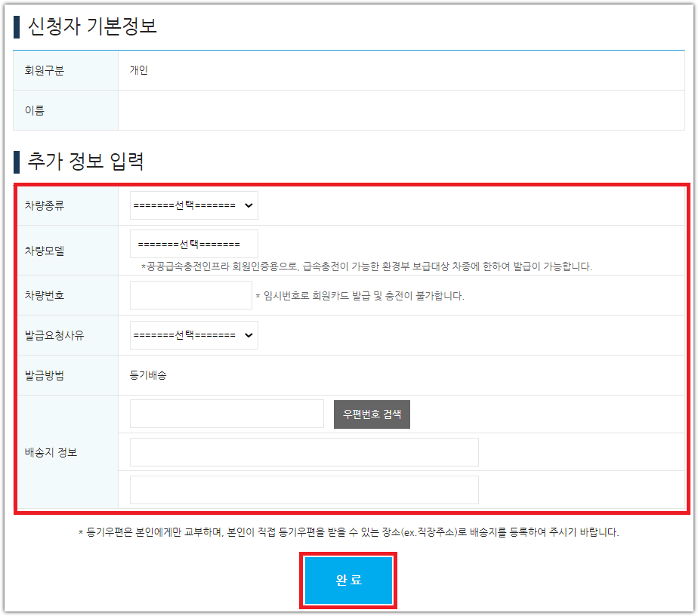Click the first 배송지 정보 address field
This screenshot has width=698, height=616.
tap(303, 451)
